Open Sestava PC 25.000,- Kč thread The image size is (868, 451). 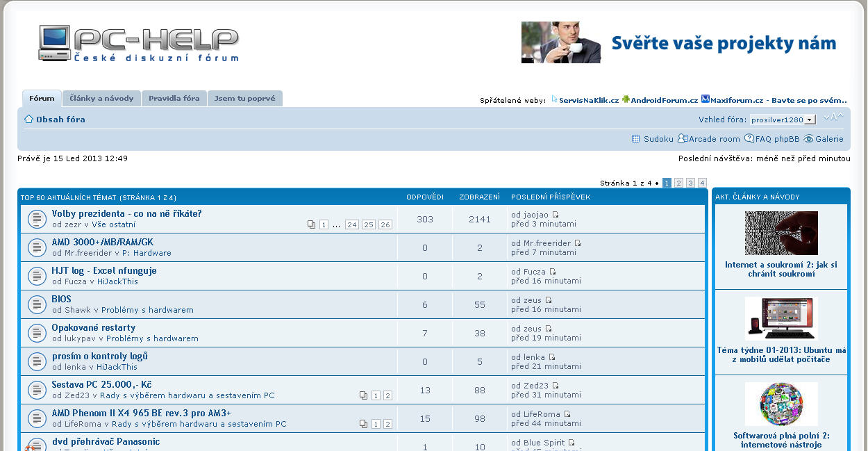(101, 384)
